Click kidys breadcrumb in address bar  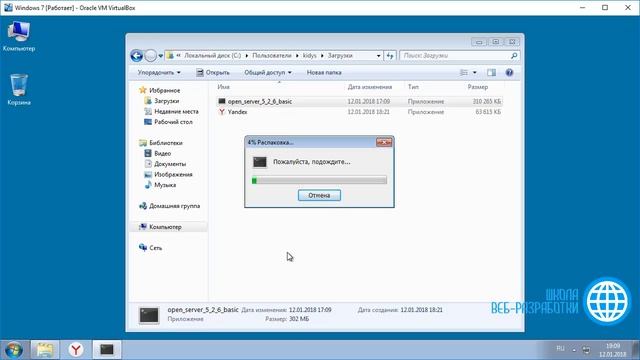click(x=309, y=56)
